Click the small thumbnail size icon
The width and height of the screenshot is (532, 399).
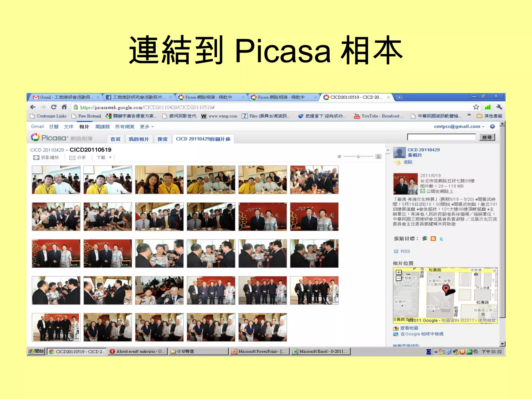coord(339,156)
